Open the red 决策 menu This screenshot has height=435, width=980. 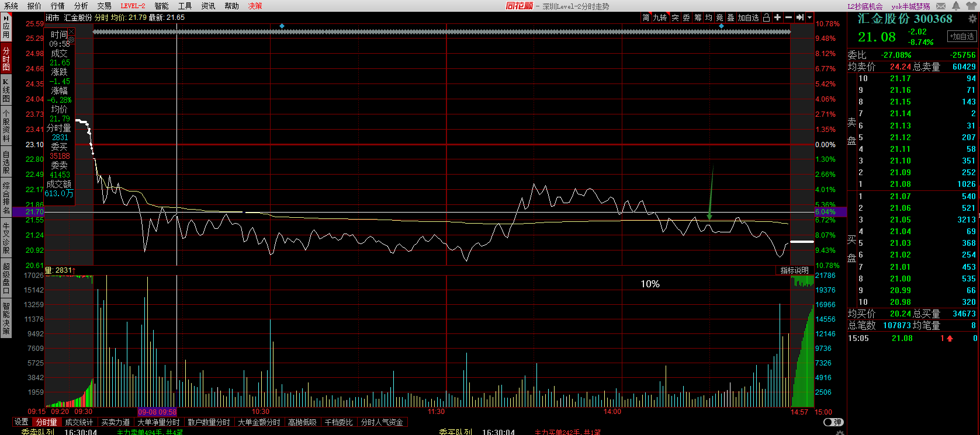[x=255, y=6]
